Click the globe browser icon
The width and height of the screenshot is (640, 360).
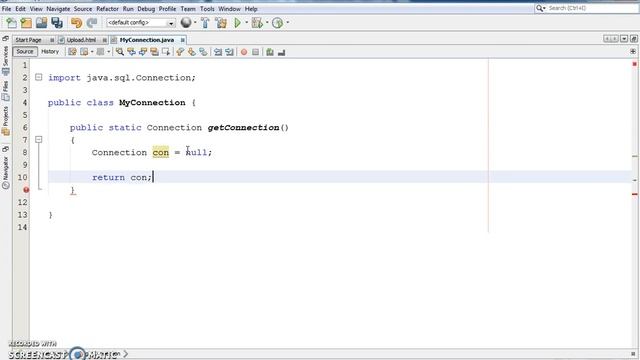click(186, 23)
